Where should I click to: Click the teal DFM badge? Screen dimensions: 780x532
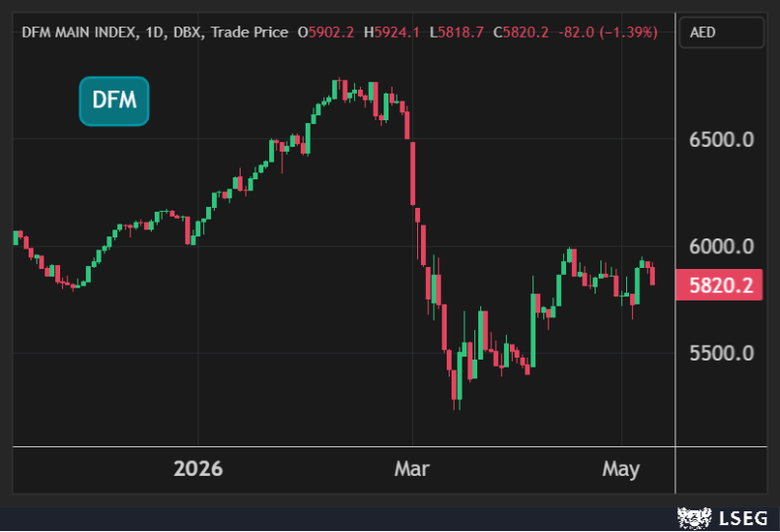pos(114,100)
